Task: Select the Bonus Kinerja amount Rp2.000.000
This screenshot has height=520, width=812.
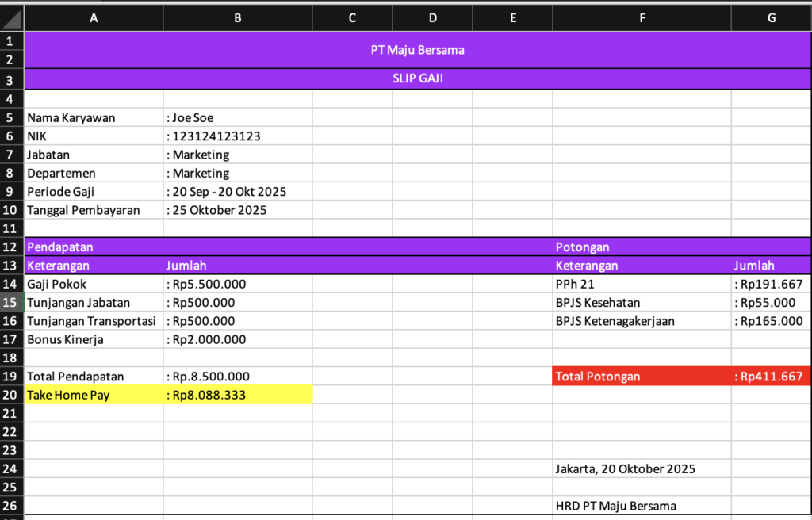Action: click(237, 339)
